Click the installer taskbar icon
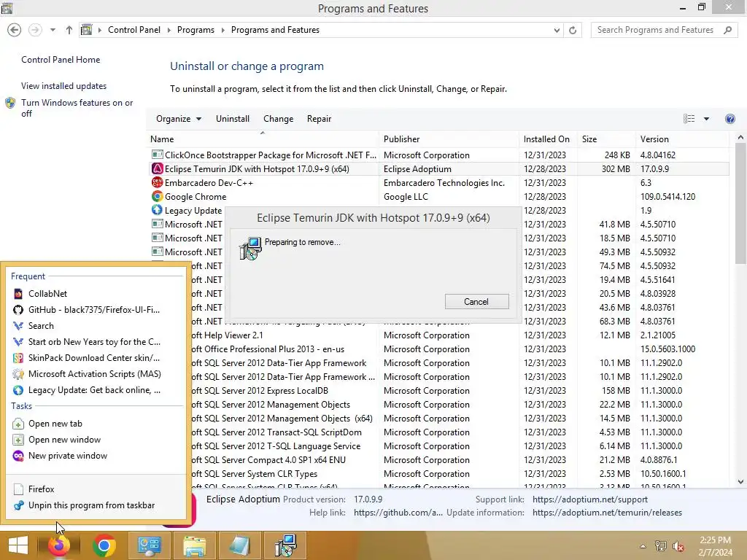Screen dimensions: 747x560 (285, 545)
